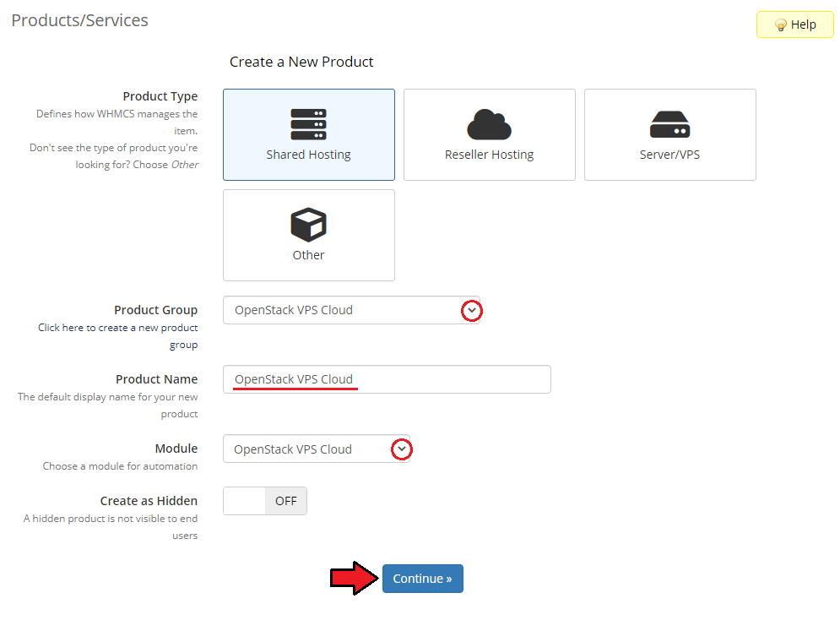
Task: Select the Shared Hosting product type
Action: [x=309, y=134]
